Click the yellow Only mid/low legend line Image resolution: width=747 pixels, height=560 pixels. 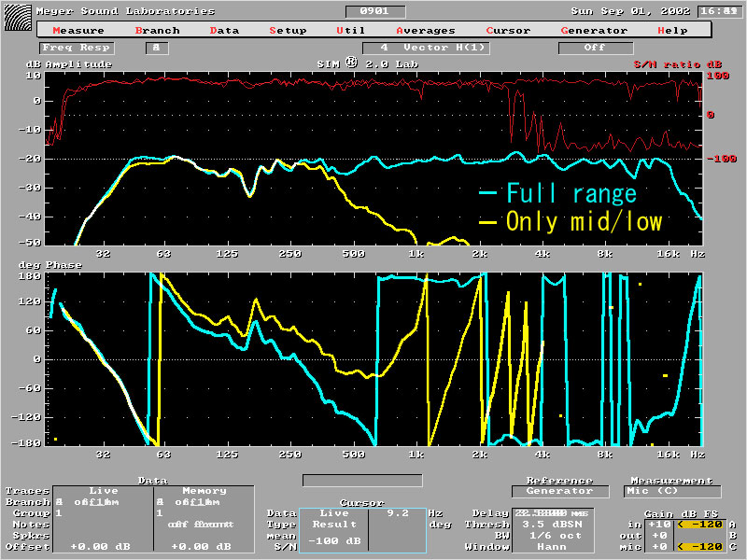coord(487,222)
